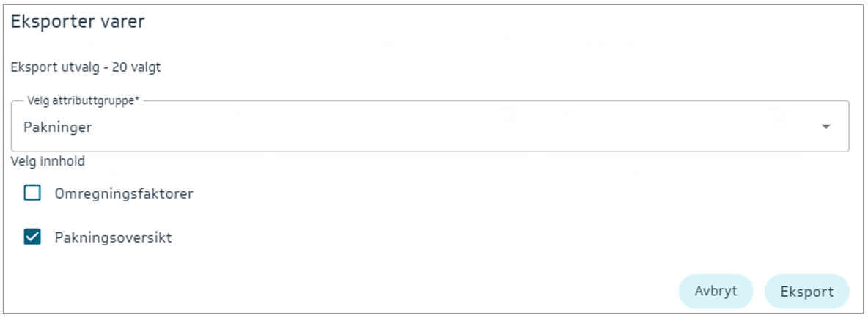
Task: Expand attribute group list via triangle caret
Action: 826,127
